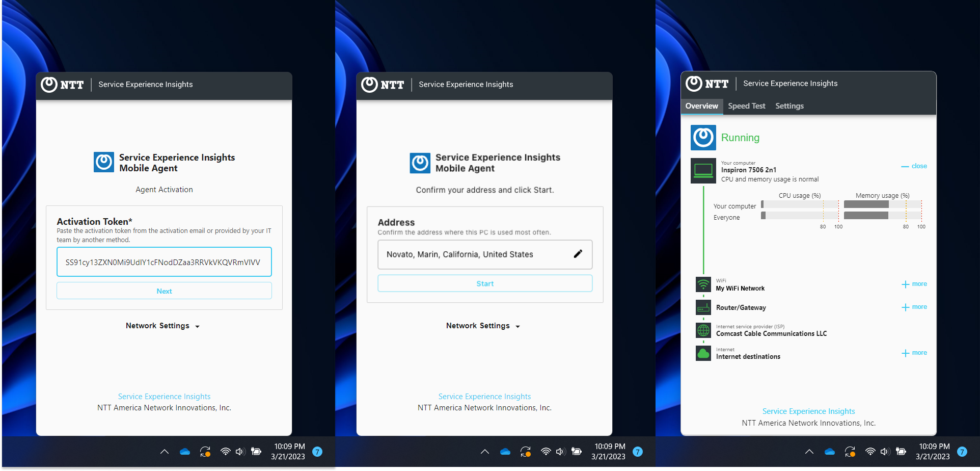Click sync update tray icon in left taskbar
The height and width of the screenshot is (471, 980).
coord(205,452)
